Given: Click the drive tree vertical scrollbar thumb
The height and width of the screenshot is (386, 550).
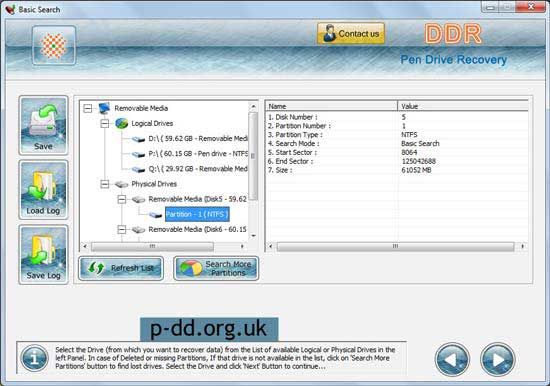Looking at the screenshot, I should pos(253,156).
